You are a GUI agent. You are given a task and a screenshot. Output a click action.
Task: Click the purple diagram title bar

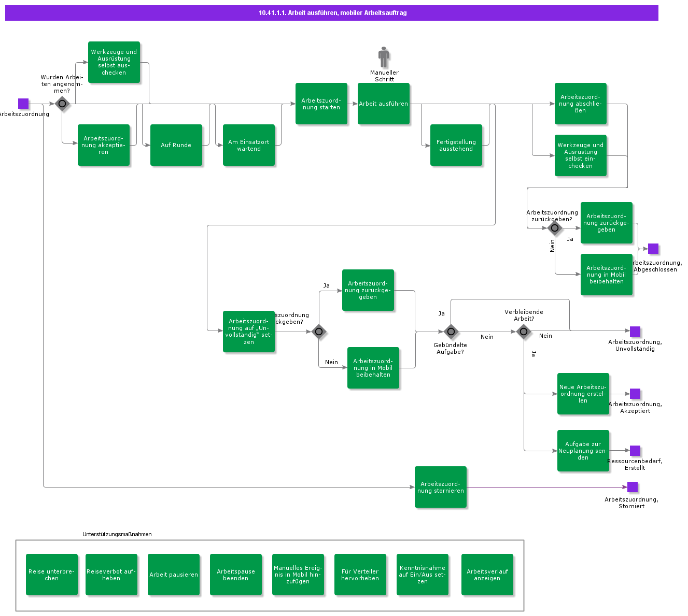(x=332, y=13)
